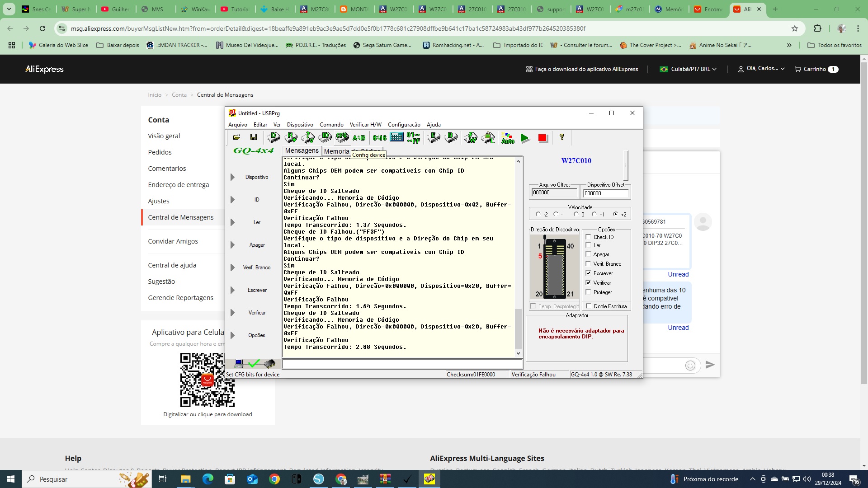Click the save floppy disk icon
The width and height of the screenshot is (868, 488).
(x=254, y=137)
